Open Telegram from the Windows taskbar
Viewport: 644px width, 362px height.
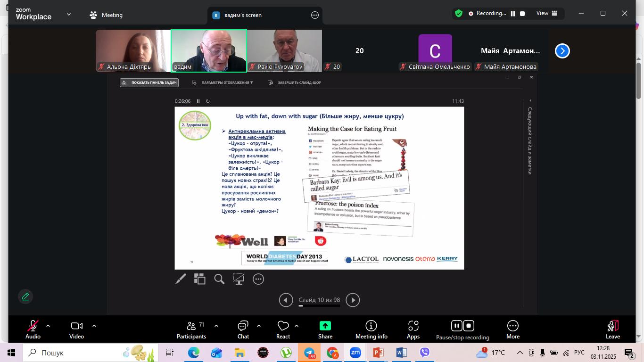tap(309, 353)
